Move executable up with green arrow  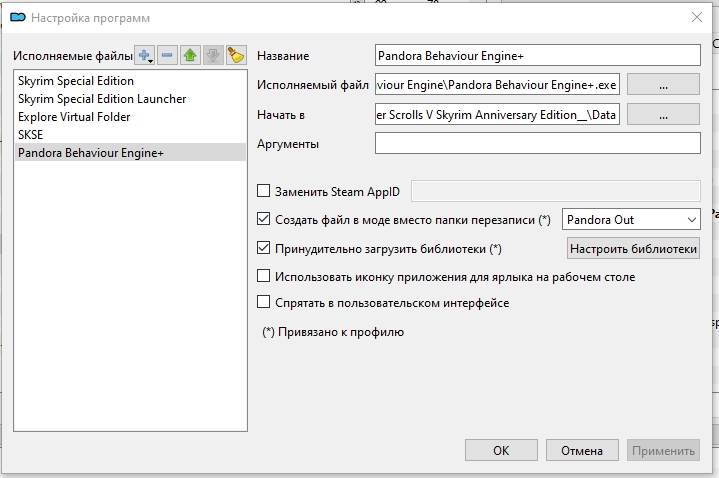(x=190, y=56)
